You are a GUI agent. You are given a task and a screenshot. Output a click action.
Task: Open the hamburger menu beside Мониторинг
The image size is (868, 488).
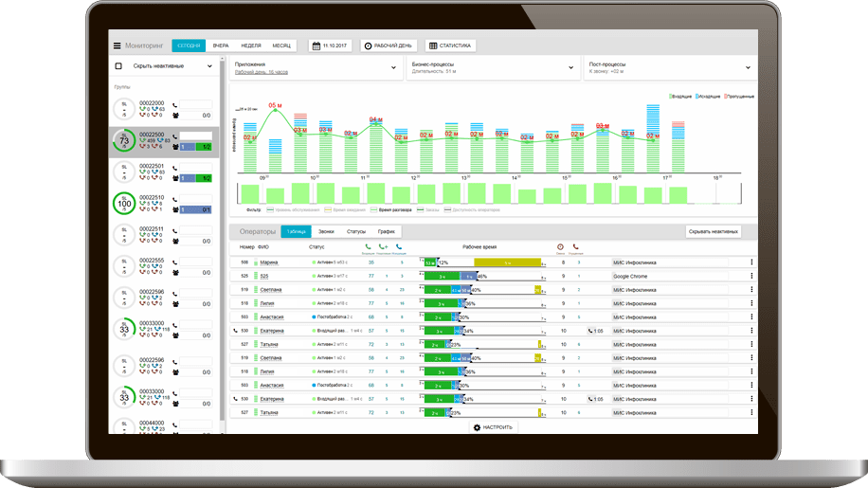tap(117, 45)
